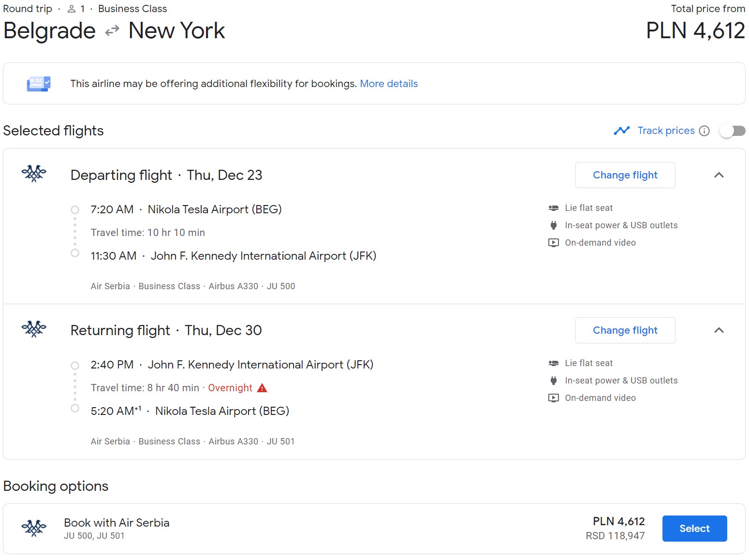Click the Air Serbia logo in booking options
The width and height of the screenshot is (749, 560).
pyautogui.click(x=34, y=528)
